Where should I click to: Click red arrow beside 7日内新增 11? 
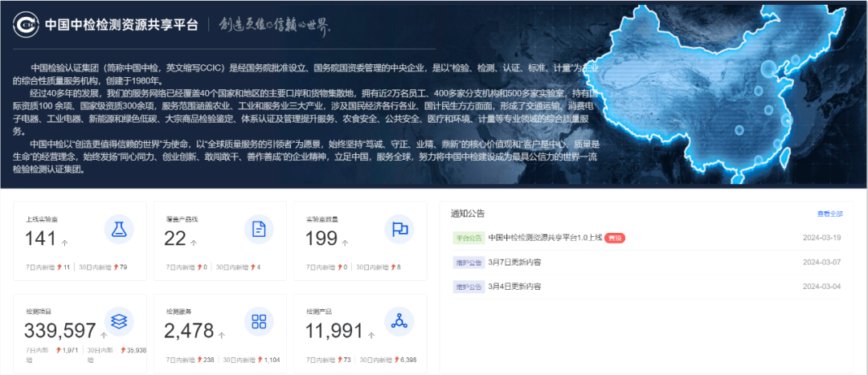pos(59,267)
